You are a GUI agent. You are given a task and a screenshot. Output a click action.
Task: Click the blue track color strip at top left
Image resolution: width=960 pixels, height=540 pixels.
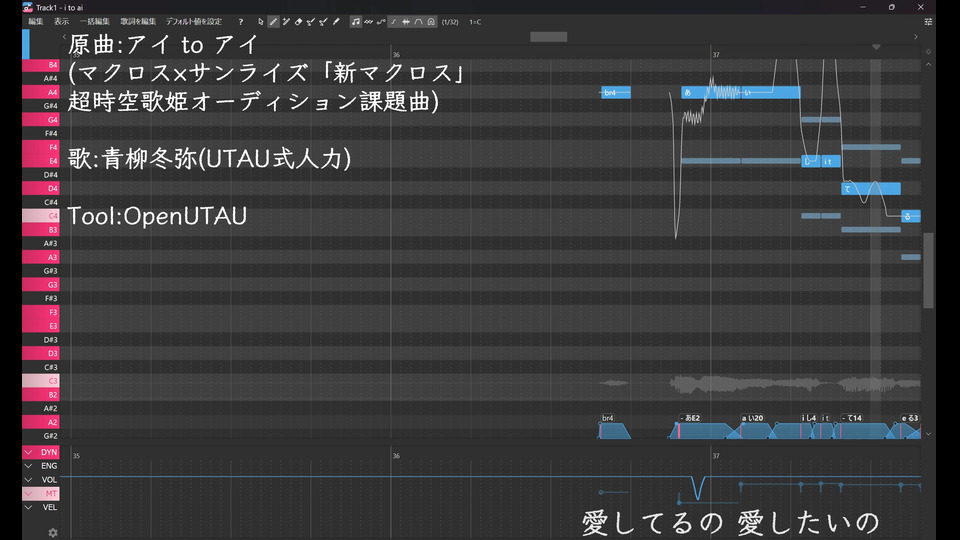click(x=26, y=44)
